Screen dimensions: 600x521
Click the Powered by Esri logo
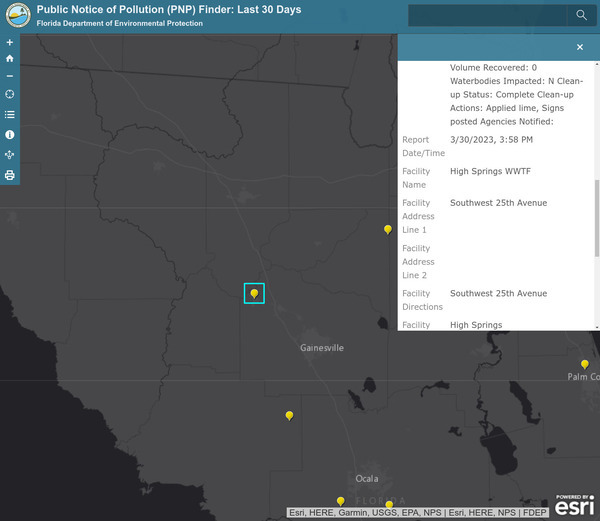coord(574,505)
